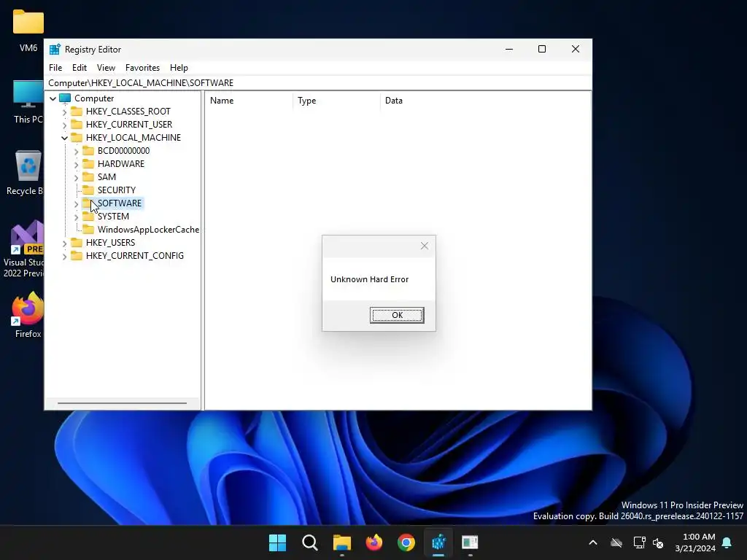Screen dimensions: 747x560
Task: Open the notifications bell icon
Action: (727, 542)
